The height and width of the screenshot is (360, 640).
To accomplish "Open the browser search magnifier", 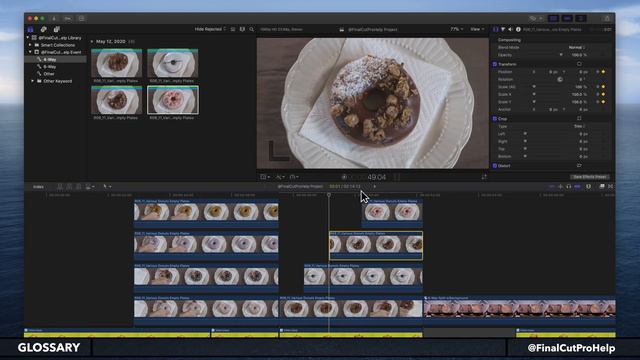I will pyautogui.click(x=252, y=29).
